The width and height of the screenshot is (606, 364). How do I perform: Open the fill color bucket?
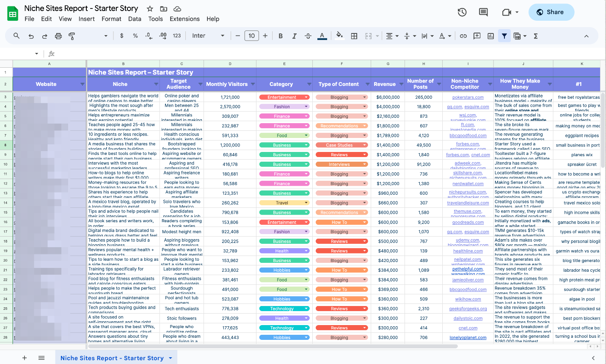(339, 36)
